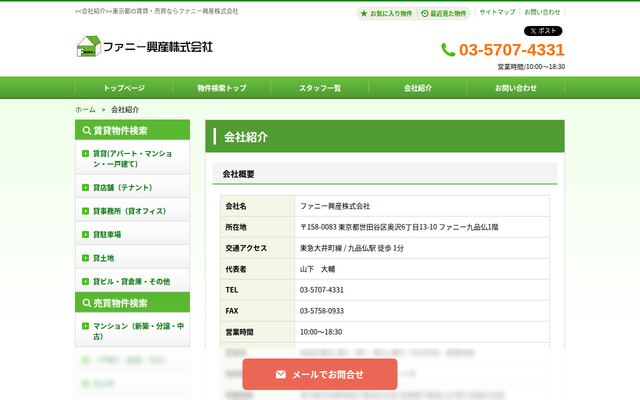
Task: Click the サイトマップ link at top
Action: click(x=497, y=12)
